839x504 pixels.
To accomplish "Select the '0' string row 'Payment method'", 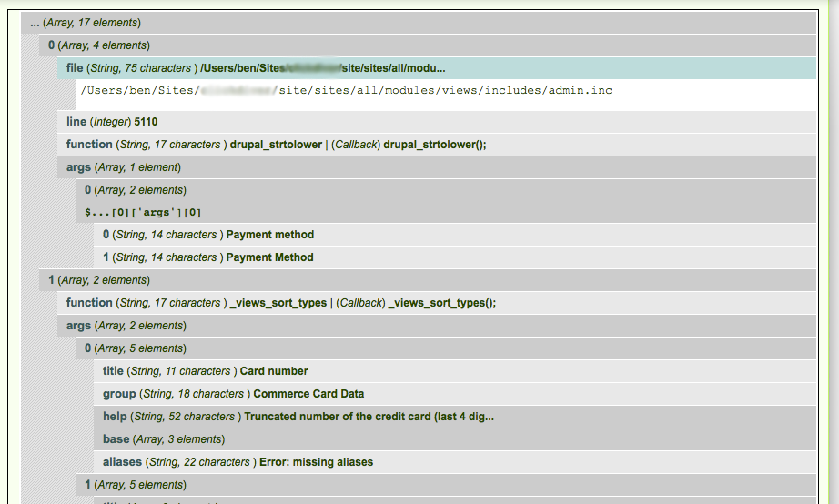I will 455,235.
